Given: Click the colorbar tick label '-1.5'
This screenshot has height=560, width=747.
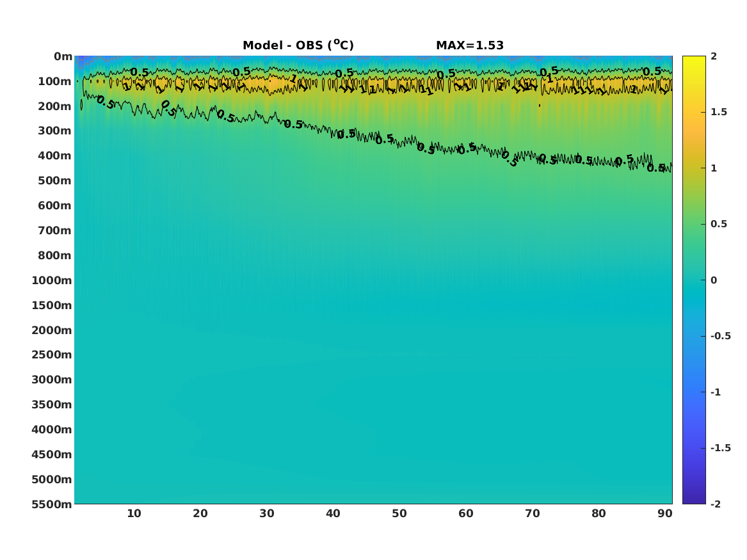Looking at the screenshot, I should (x=720, y=448).
